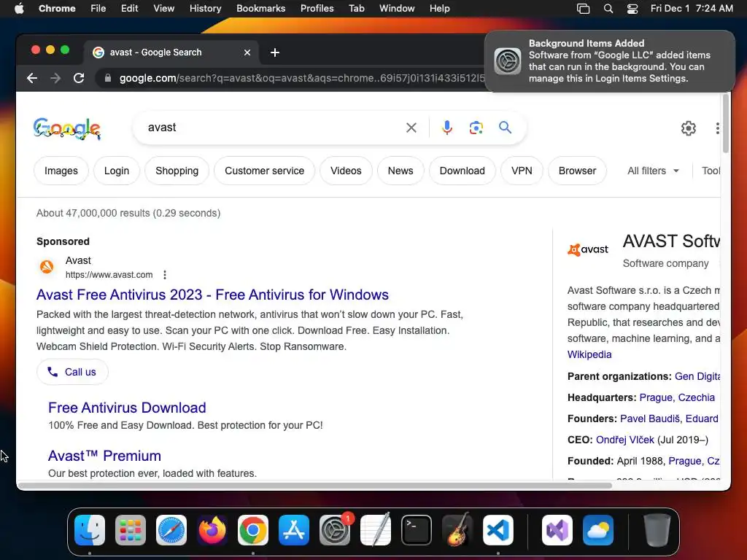This screenshot has height=560, width=747.
Task: Search by image using the camera lens icon
Action: click(476, 128)
